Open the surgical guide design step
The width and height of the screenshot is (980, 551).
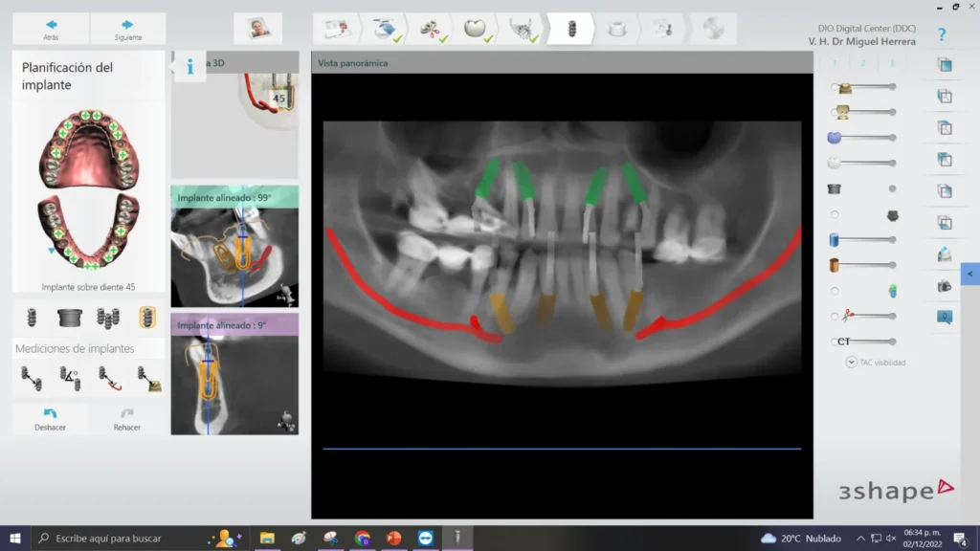pyautogui.click(x=664, y=29)
